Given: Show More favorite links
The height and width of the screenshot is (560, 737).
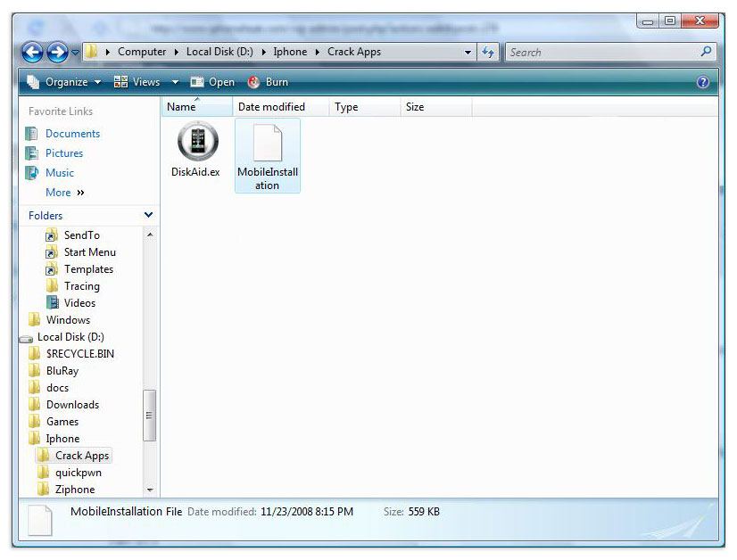Looking at the screenshot, I should tap(65, 193).
